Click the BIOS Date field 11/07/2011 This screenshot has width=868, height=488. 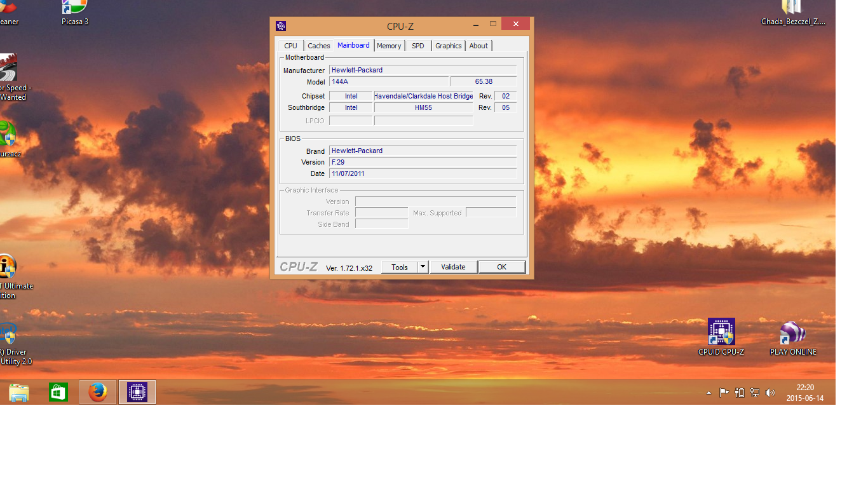pos(423,173)
